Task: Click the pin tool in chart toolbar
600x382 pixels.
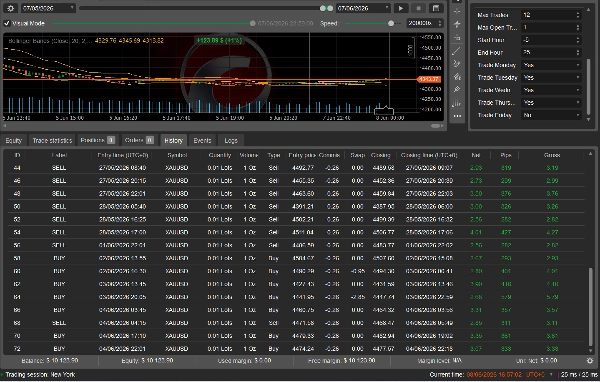Action: click(x=457, y=90)
